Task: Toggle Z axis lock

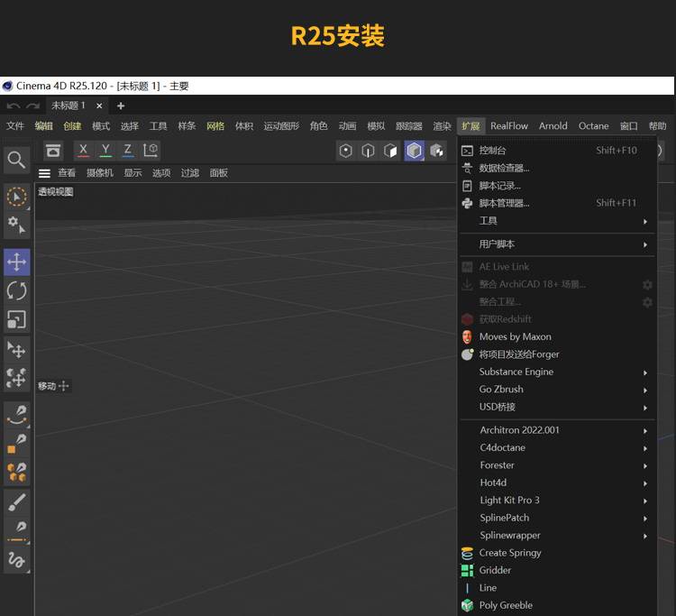Action: pos(128,150)
